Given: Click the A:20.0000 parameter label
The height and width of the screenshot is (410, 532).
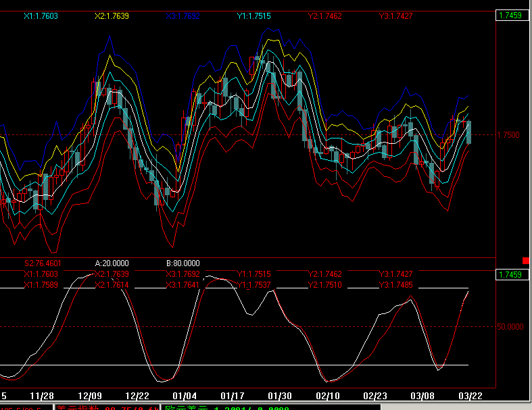Looking at the screenshot, I should click(112, 263).
